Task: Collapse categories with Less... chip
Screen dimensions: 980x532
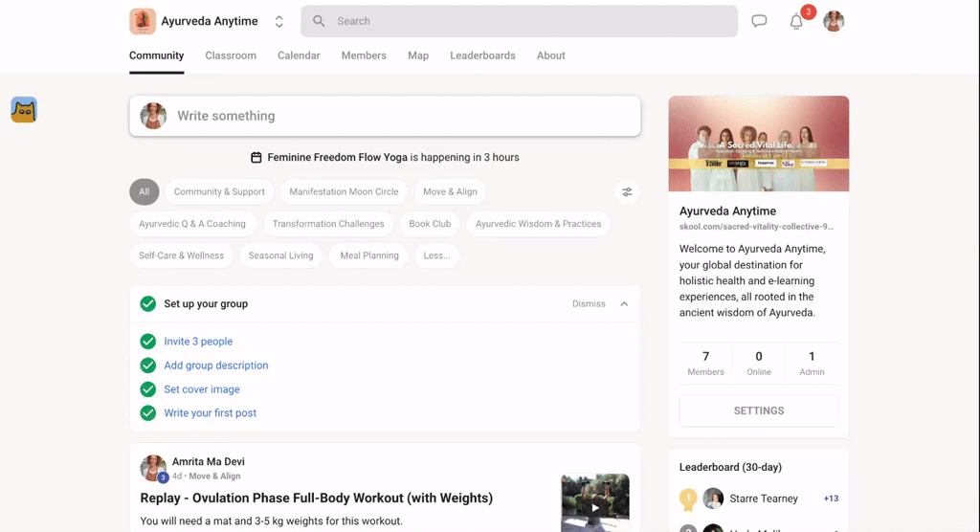Action: [x=436, y=255]
